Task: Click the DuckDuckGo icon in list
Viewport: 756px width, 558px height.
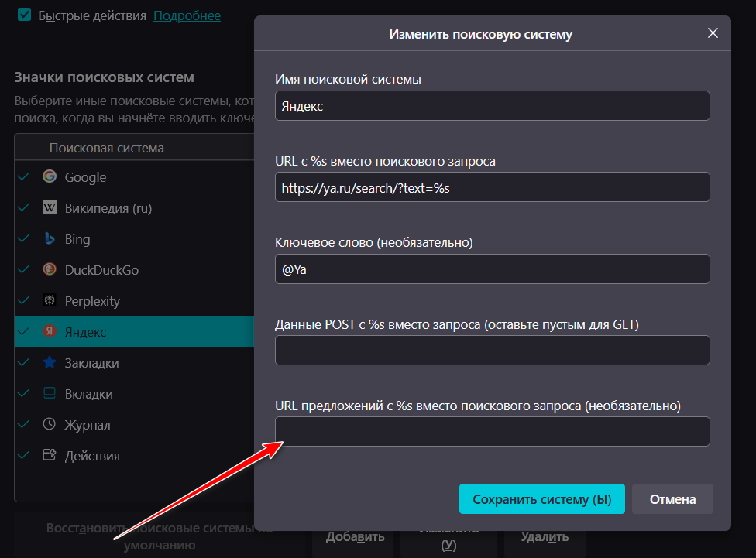Action: [50, 269]
